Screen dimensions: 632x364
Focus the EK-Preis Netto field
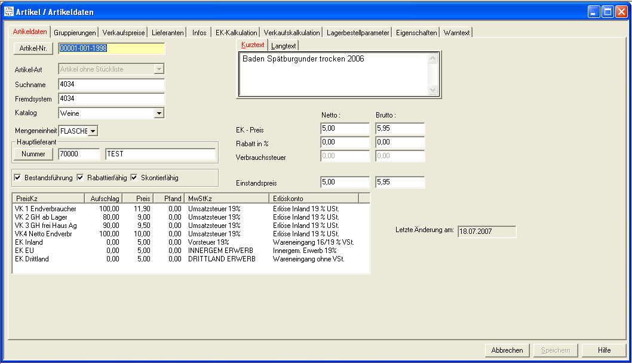pos(345,129)
